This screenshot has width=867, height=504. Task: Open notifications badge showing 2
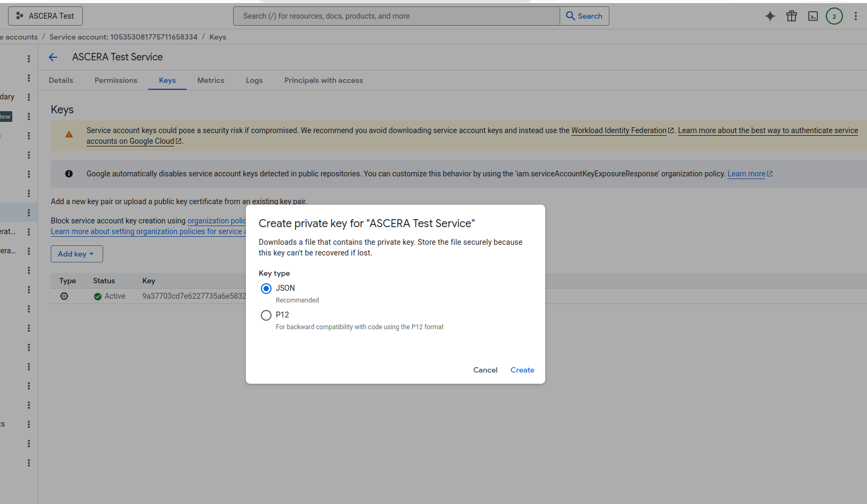point(834,16)
